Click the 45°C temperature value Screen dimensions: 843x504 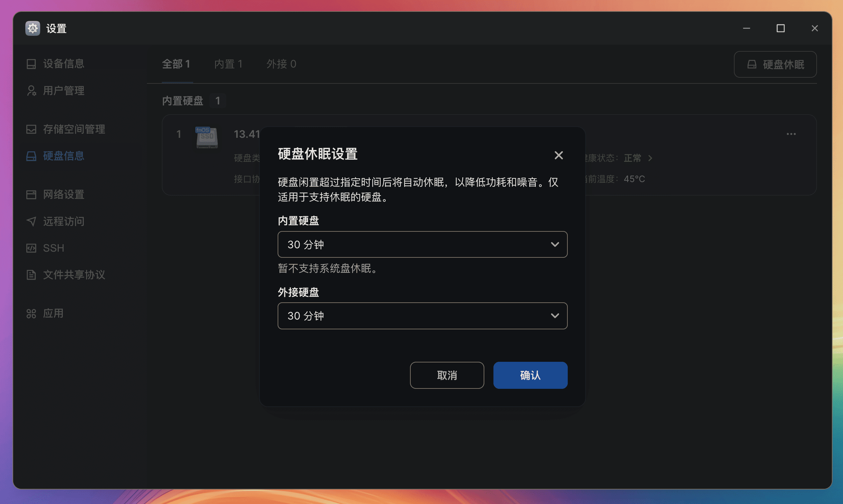tap(634, 179)
